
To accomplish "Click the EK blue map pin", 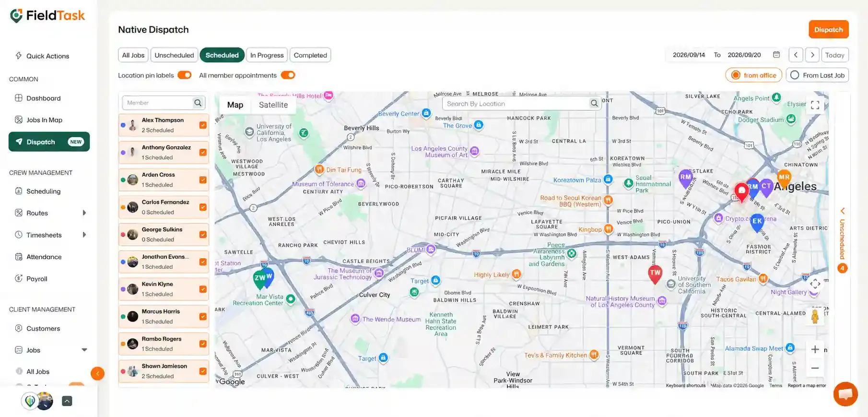I will coord(757,223).
